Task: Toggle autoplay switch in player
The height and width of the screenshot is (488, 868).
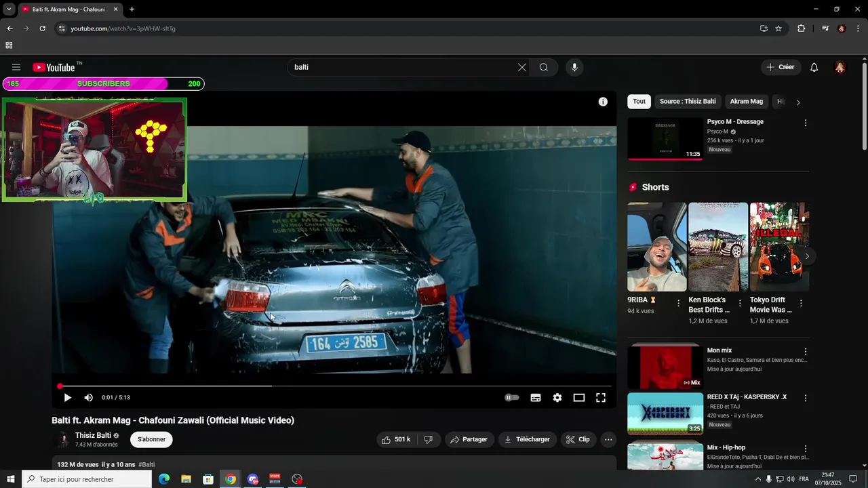Action: [x=512, y=398]
